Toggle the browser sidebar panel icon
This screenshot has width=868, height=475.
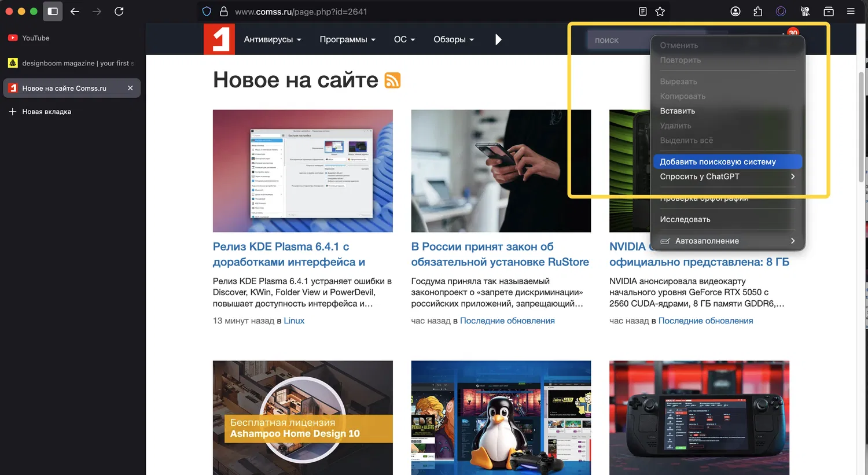click(53, 11)
